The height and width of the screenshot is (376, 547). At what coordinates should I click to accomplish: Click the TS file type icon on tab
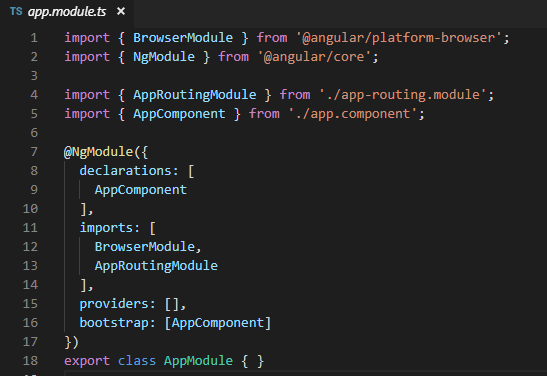(16, 12)
